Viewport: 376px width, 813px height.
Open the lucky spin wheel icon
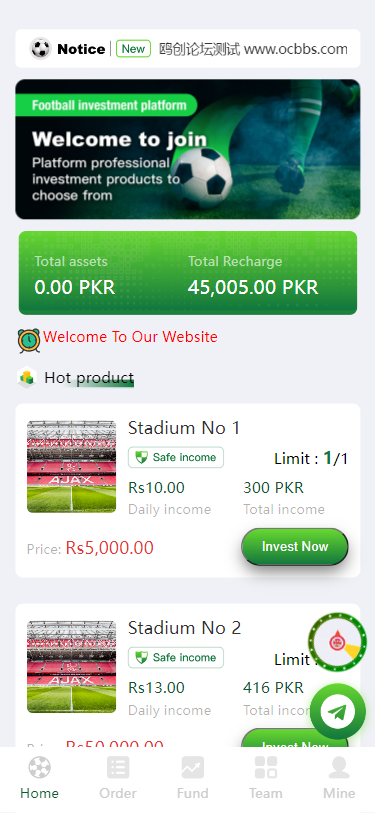point(338,642)
